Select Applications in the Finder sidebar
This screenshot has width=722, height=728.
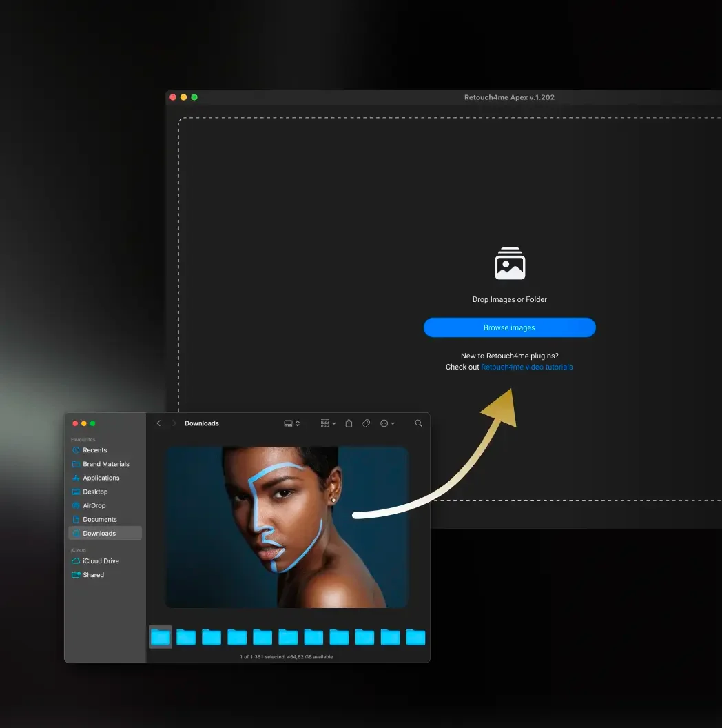105,478
